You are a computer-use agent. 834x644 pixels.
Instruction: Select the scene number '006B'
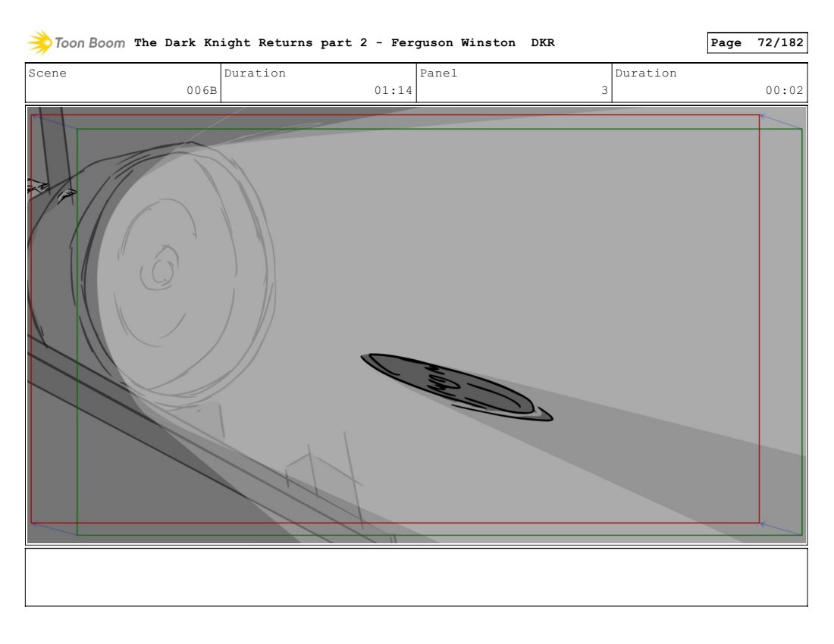coord(202,90)
